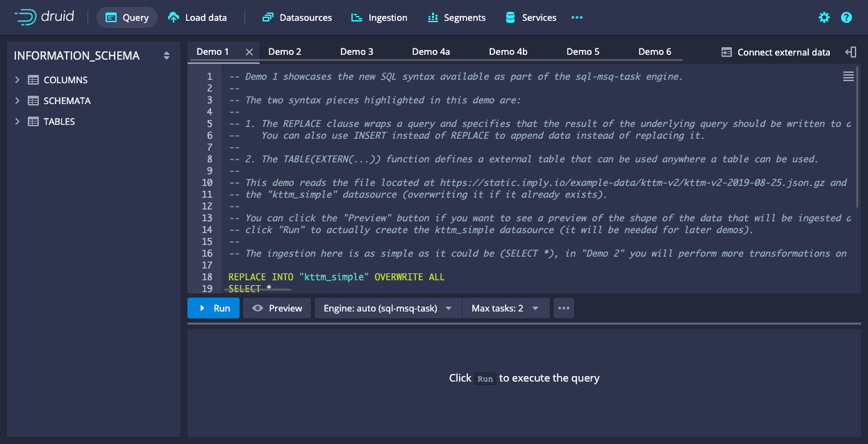Viewport: 868px width, 444px height.
Task: Open the help menu
Action: point(846,17)
